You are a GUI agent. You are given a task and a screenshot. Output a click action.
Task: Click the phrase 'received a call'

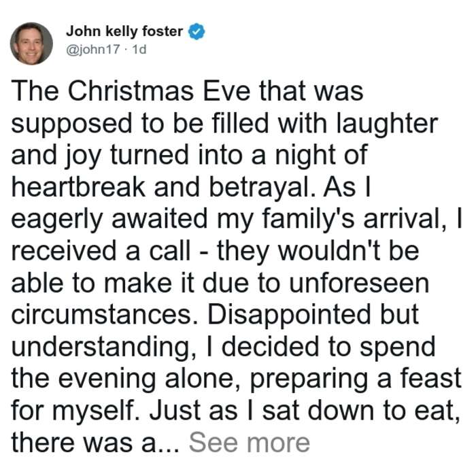pyautogui.click(x=101, y=251)
